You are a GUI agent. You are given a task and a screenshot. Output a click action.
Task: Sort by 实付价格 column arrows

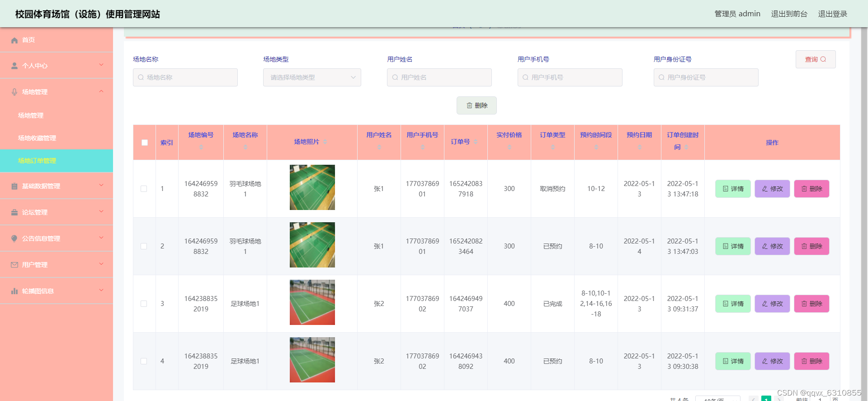509,147
